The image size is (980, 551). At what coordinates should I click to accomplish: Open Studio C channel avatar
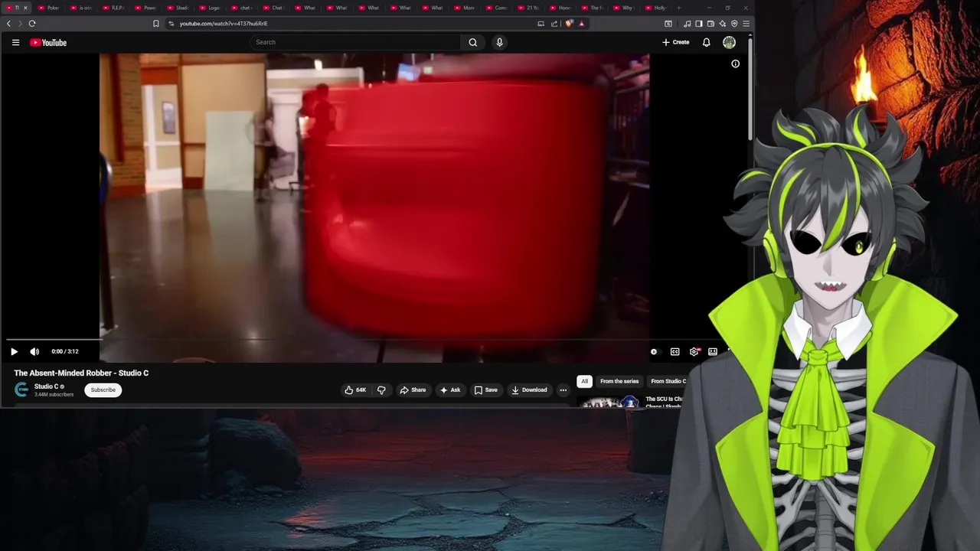coord(21,390)
